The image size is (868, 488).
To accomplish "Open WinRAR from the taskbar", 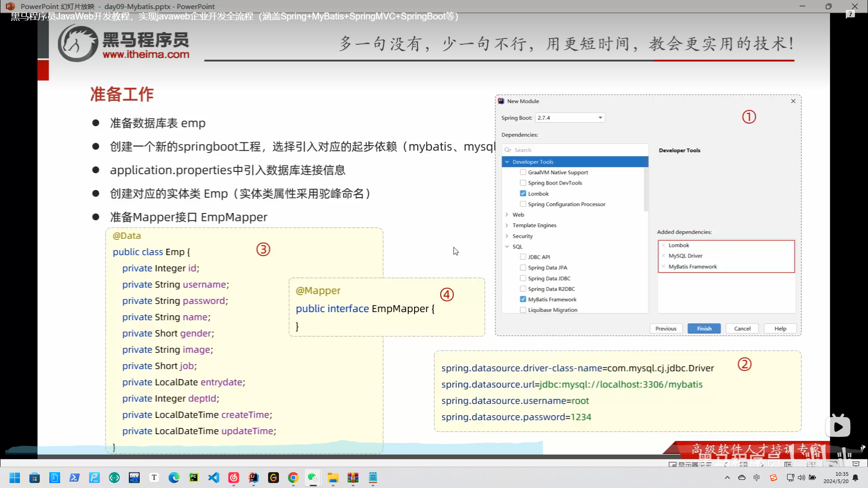I will [x=353, y=478].
